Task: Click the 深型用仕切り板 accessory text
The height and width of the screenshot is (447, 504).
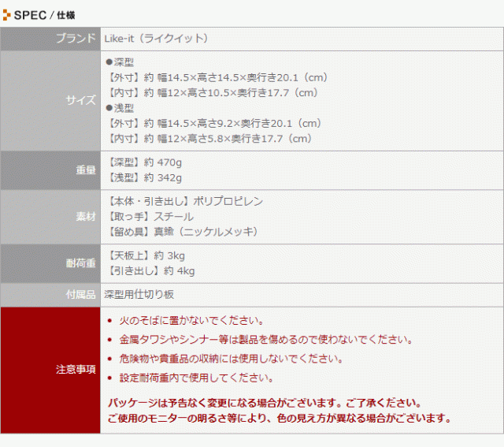Action: [139, 294]
